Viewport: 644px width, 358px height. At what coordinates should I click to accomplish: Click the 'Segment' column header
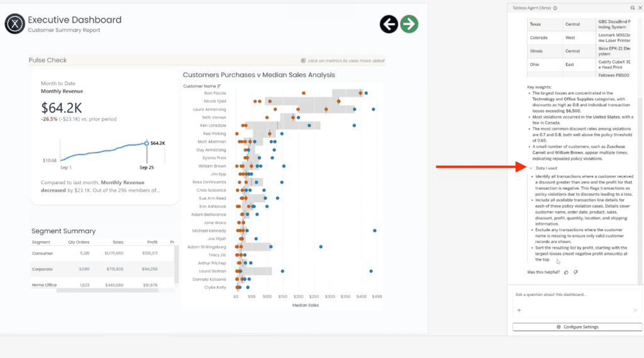click(41, 242)
